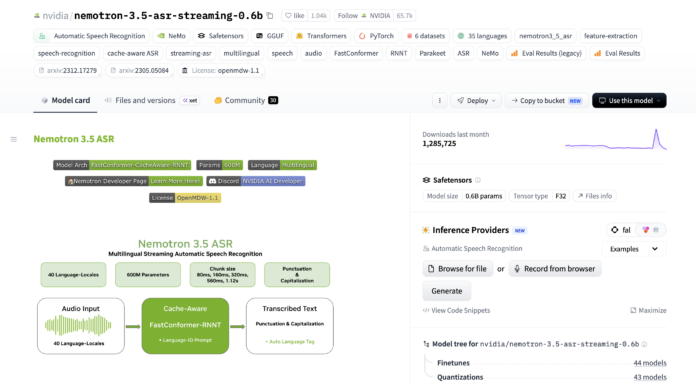The width and height of the screenshot is (696, 385).
Task: Open the Files info link
Action: [x=595, y=196]
